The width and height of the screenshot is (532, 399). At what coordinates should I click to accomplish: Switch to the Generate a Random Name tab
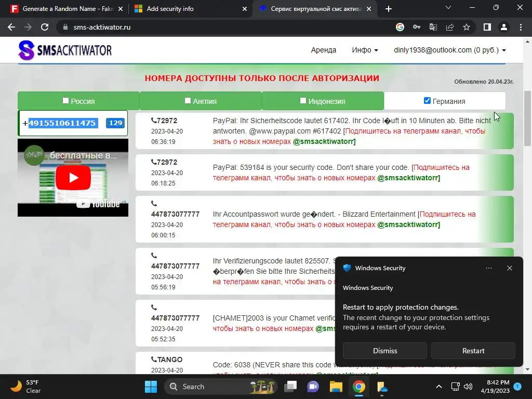68,9
